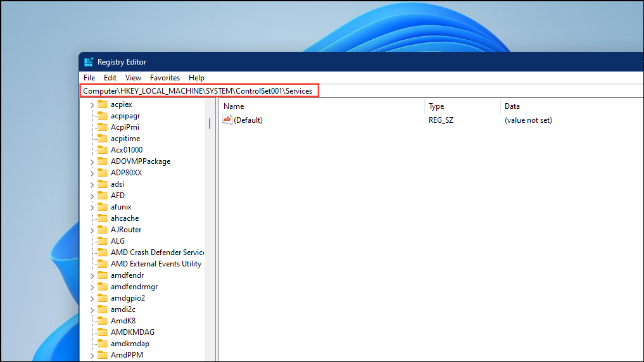Click the adsi folder icon
This screenshot has height=362, width=644.
tap(103, 184)
